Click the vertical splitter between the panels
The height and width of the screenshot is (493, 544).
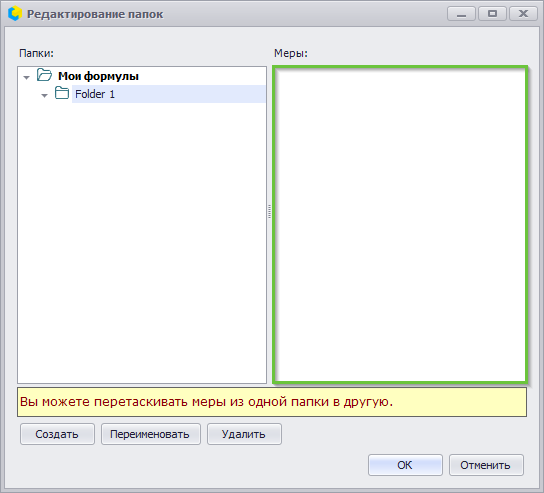point(270,211)
